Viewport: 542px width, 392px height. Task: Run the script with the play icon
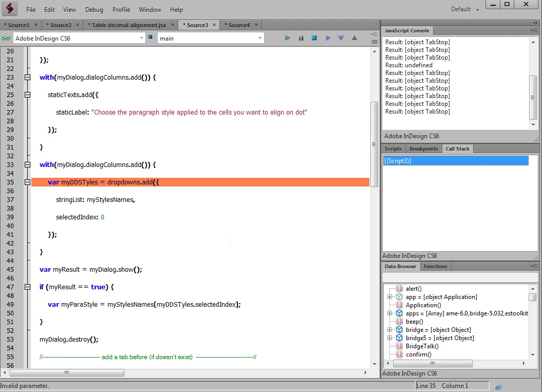tap(287, 38)
